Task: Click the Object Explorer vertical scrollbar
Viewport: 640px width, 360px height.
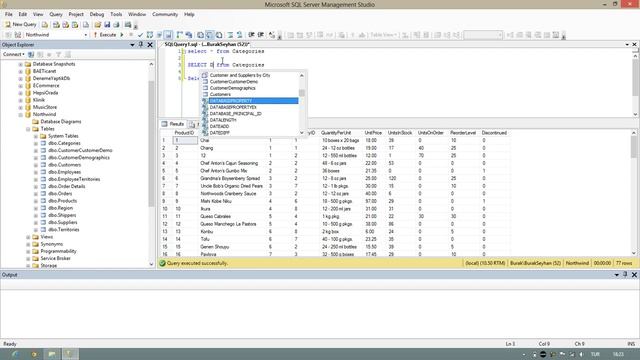Action: [151, 143]
